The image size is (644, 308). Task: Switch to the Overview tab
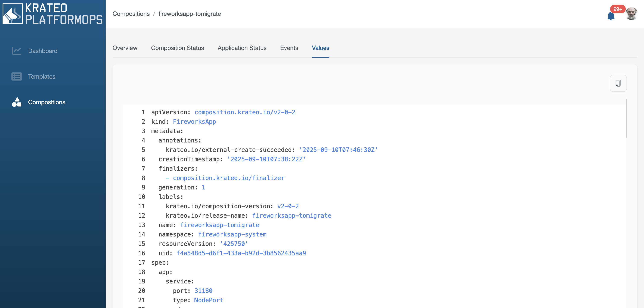coord(125,48)
